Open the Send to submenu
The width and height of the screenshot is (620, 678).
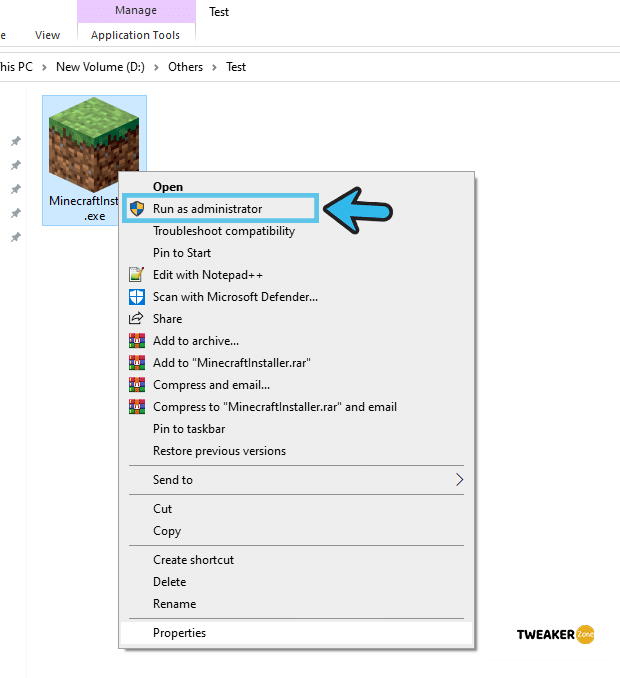[297, 480]
